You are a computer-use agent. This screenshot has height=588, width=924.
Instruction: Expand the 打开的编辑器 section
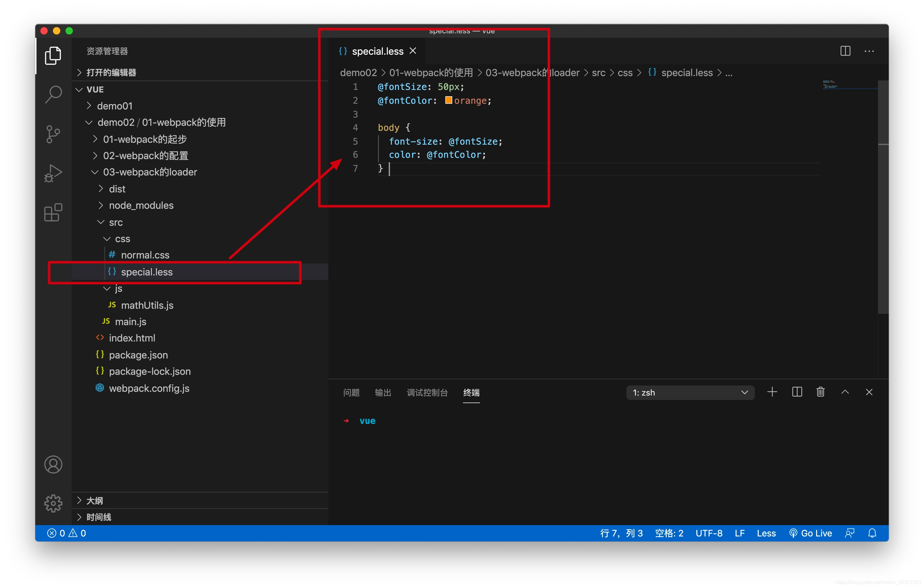199,73
